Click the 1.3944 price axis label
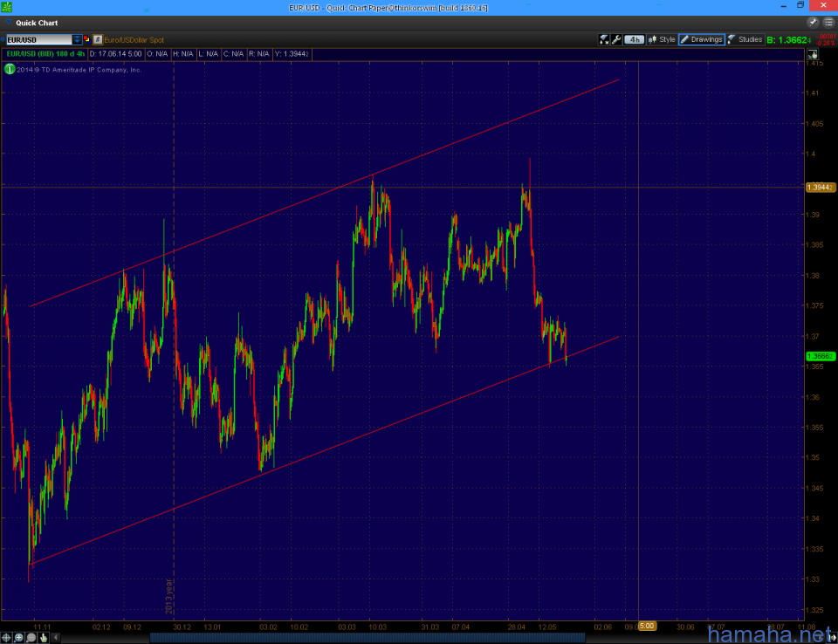This screenshot has width=838, height=644. click(820, 188)
